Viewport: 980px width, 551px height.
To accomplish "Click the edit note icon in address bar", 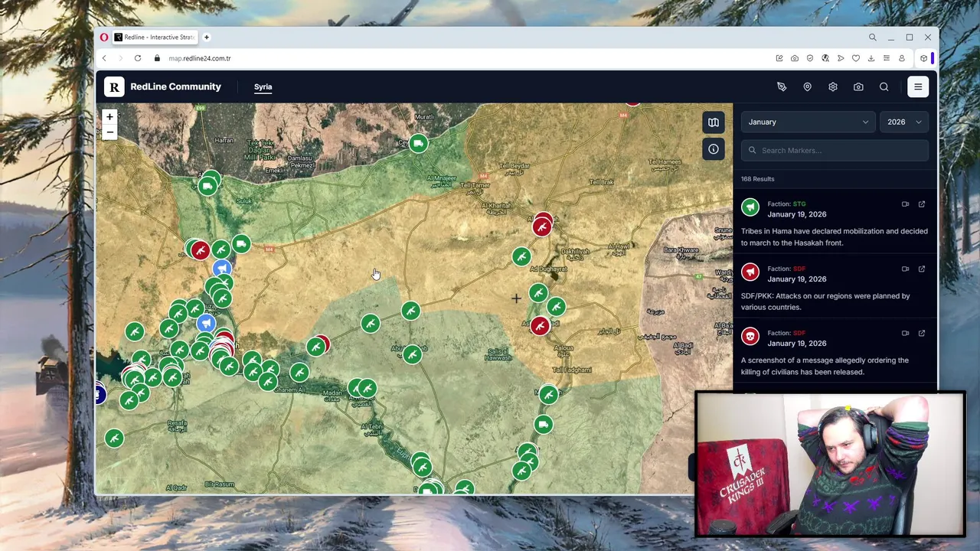I will (x=779, y=58).
